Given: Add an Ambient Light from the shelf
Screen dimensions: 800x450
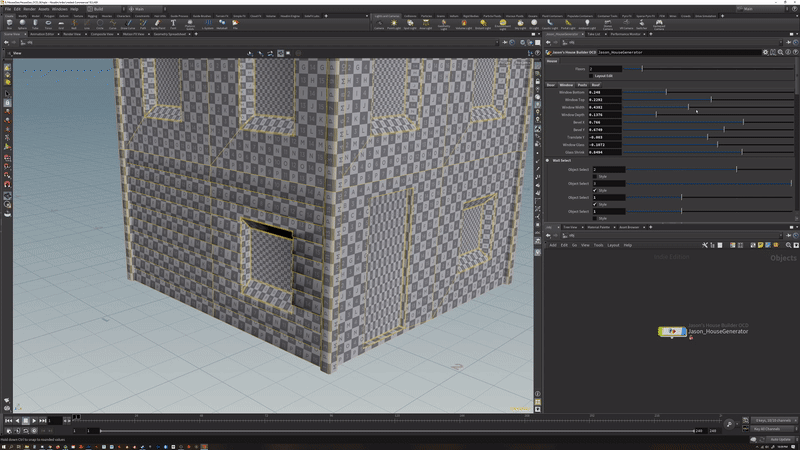Looking at the screenshot, I should (587, 24).
